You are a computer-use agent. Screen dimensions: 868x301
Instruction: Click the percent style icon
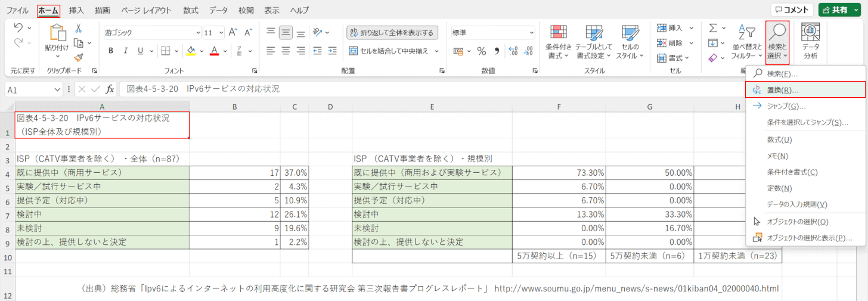[481, 51]
